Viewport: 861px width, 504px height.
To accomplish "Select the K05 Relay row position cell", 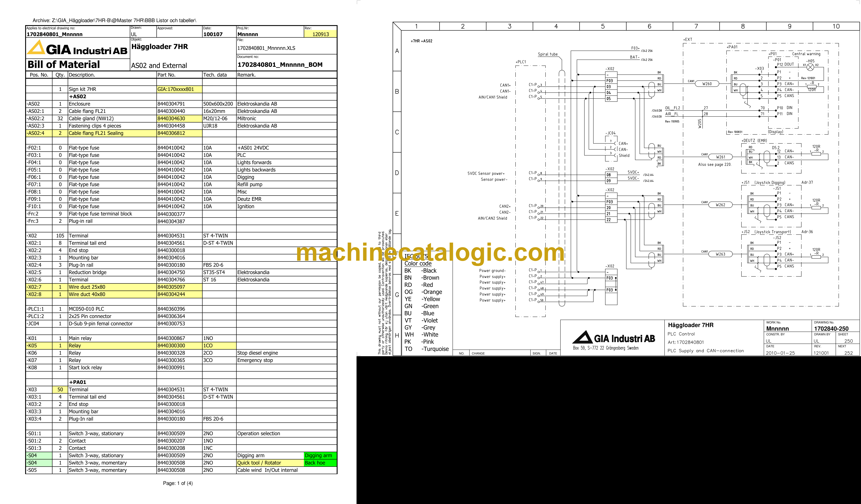I will [x=39, y=346].
